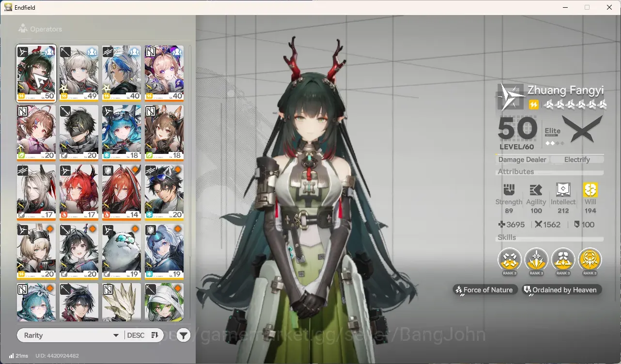Click the Strength fist attribute icon

[x=509, y=190]
